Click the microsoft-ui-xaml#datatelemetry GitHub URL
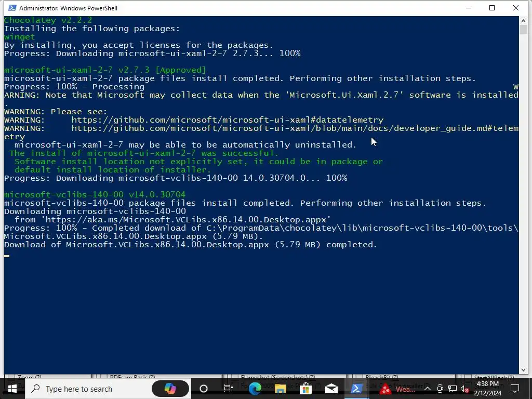Image resolution: width=532 pixels, height=399 pixels. point(228,120)
